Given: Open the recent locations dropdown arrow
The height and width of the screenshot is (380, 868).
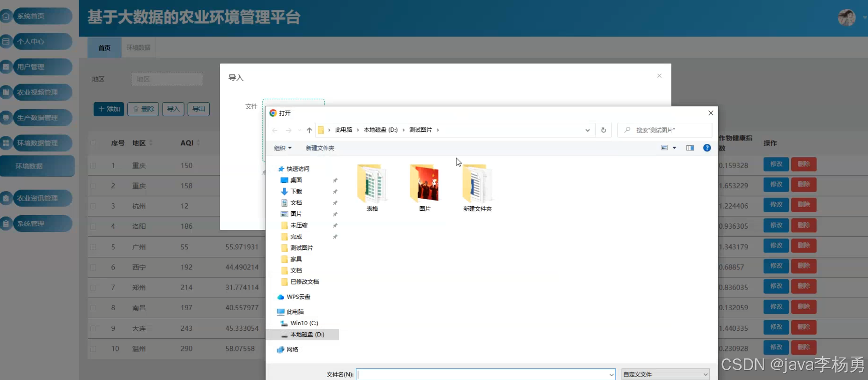Looking at the screenshot, I should pos(300,130).
